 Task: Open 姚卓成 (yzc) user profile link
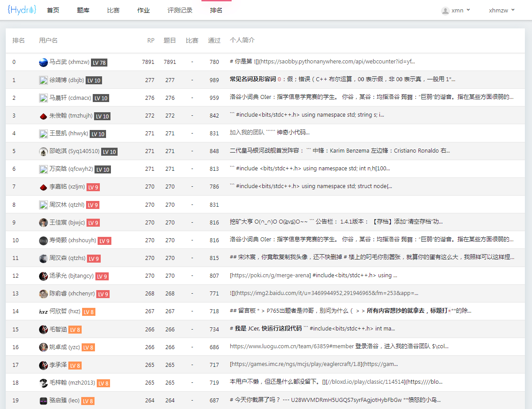click(64, 347)
